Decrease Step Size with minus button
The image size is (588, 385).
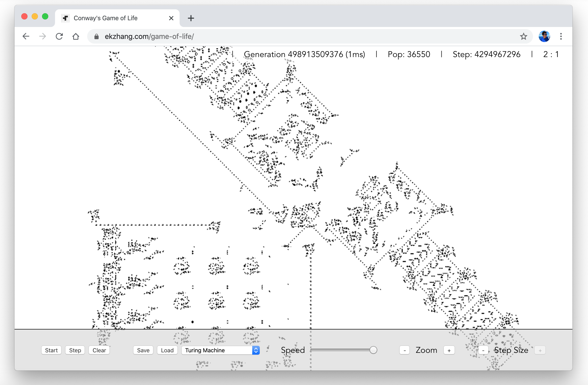tap(483, 350)
